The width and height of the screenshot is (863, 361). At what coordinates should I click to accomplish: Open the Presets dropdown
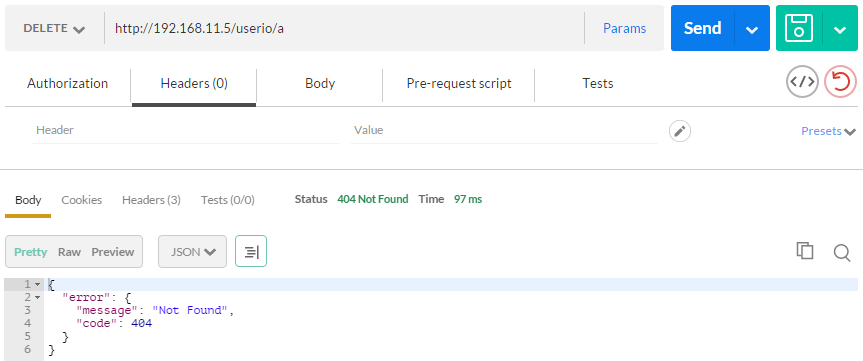828,132
